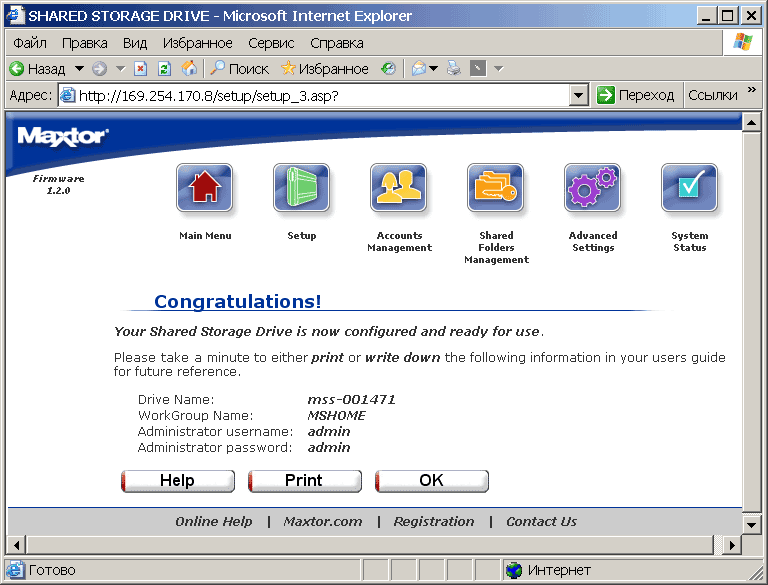The height and width of the screenshot is (585, 768).
Task: Click the Edit toolbar icon
Action: (x=478, y=69)
